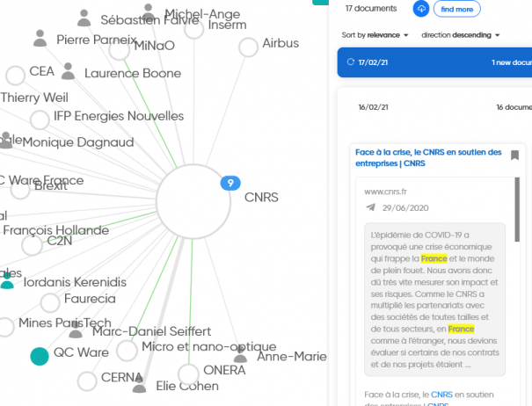
Task: Click the refresh icon next to 17/02/21
Action: (351, 62)
